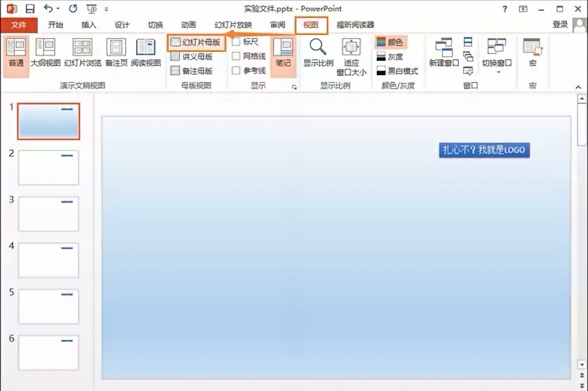
Task: Select 黑白模式 black and white mode
Action: 397,71
